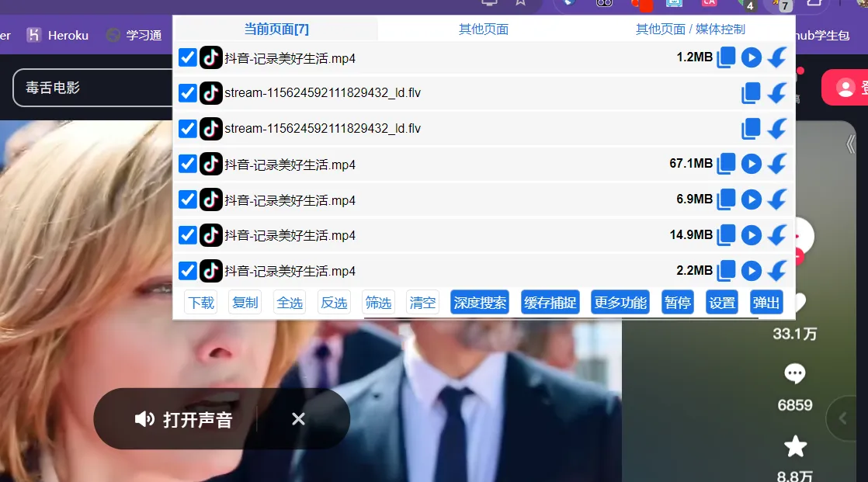Screen dimensions: 868x482
Task: Open the 其他页面 / 媒体控制 tab
Action: click(690, 29)
